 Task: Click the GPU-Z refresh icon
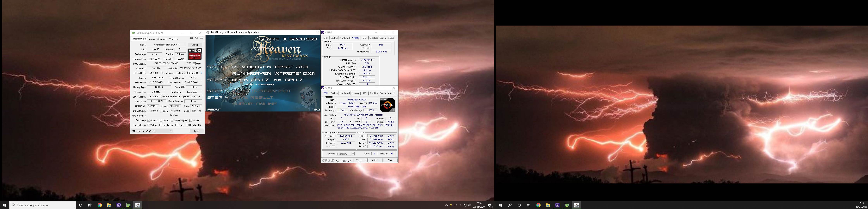pyautogui.click(x=196, y=38)
